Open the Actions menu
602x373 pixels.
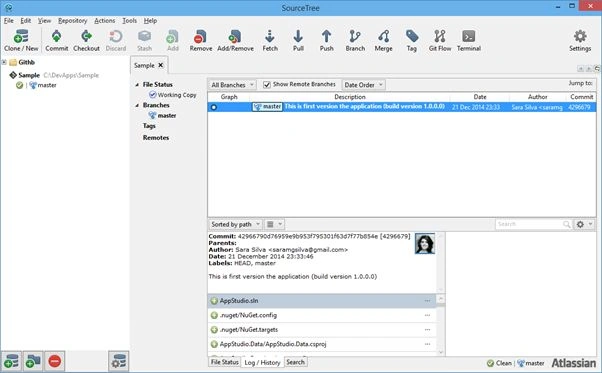coord(104,21)
